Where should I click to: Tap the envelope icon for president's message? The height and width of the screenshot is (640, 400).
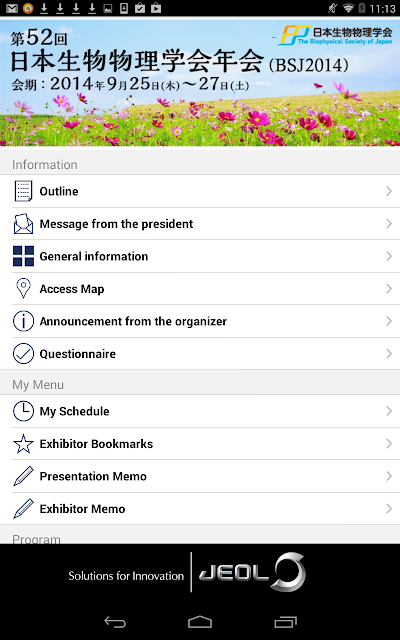[x=23, y=224]
